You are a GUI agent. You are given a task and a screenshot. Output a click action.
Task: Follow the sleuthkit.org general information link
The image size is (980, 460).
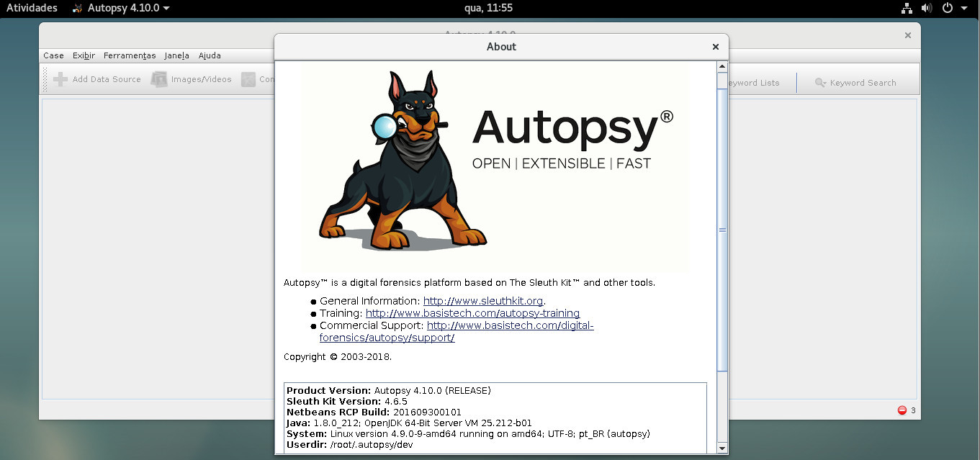tap(482, 301)
